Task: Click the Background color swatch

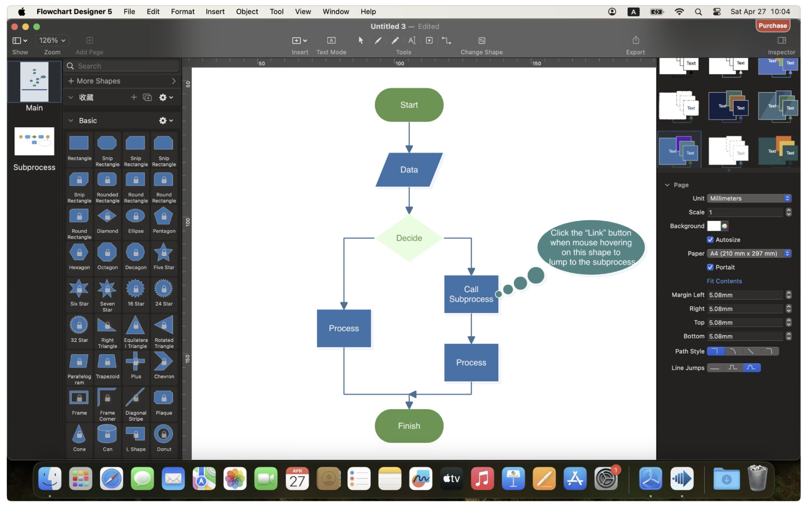Action: tap(714, 226)
